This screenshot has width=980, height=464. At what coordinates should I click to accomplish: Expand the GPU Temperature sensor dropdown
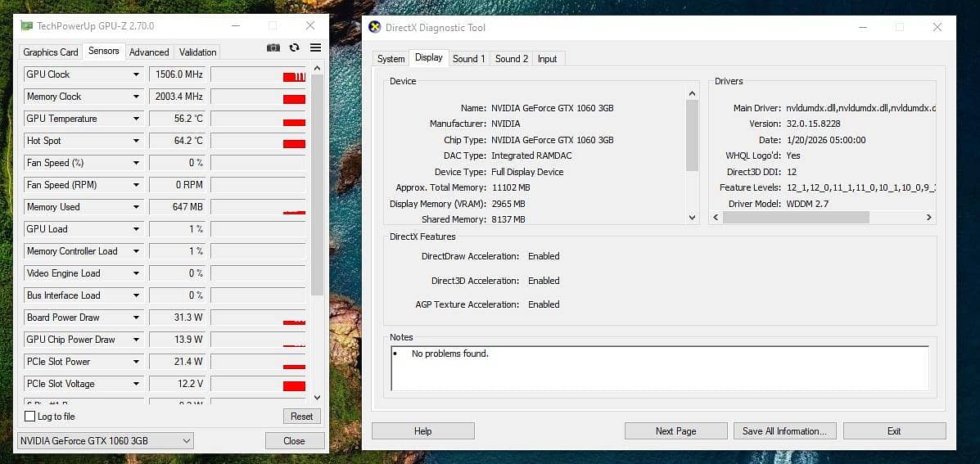pos(136,119)
